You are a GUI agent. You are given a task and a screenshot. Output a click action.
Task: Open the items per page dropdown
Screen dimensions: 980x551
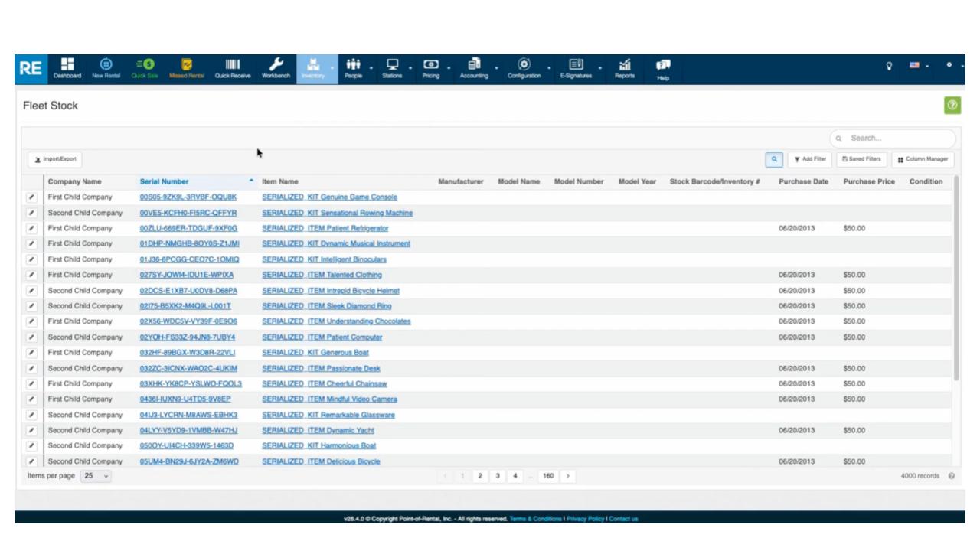[96, 476]
